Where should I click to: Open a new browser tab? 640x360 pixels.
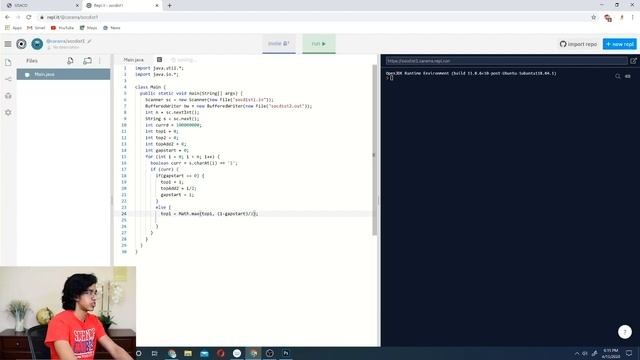pos(169,5)
